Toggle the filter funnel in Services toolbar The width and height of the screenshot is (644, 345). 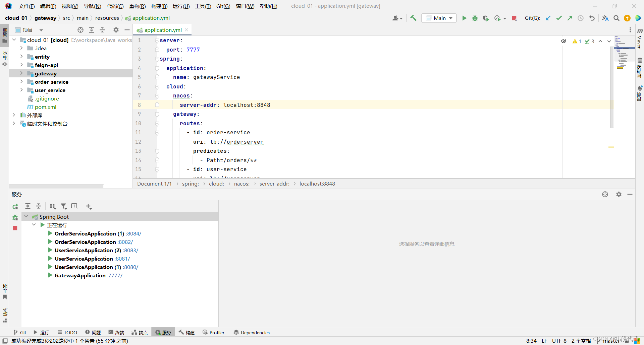tap(64, 206)
